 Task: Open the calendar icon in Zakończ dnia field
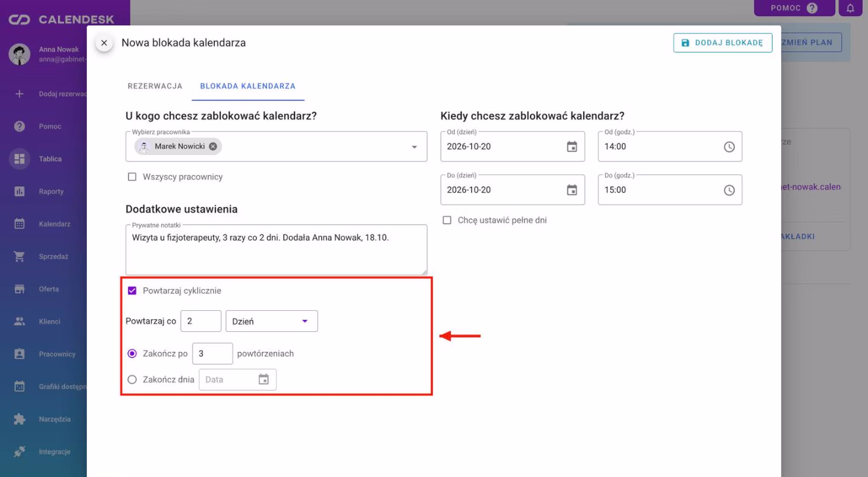click(264, 379)
